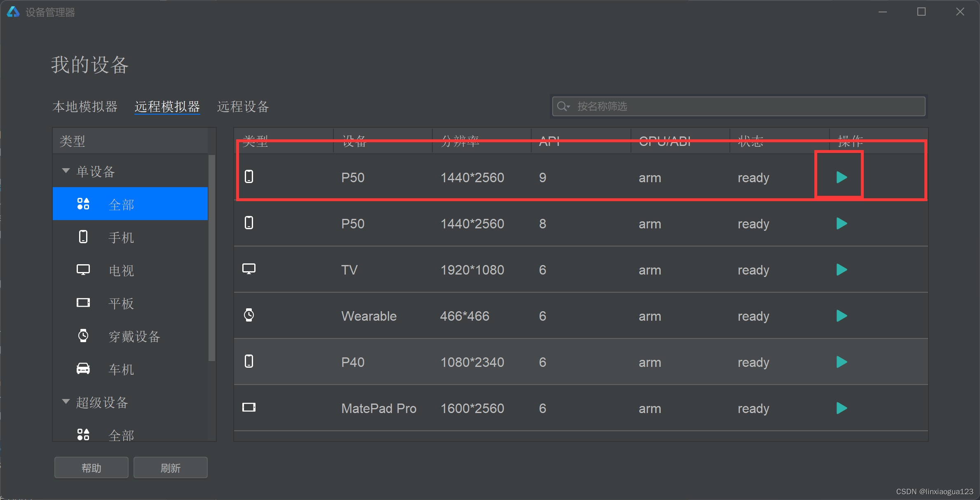The image size is (980, 500).
Task: Switch to 本地模拟器 tab
Action: click(85, 107)
